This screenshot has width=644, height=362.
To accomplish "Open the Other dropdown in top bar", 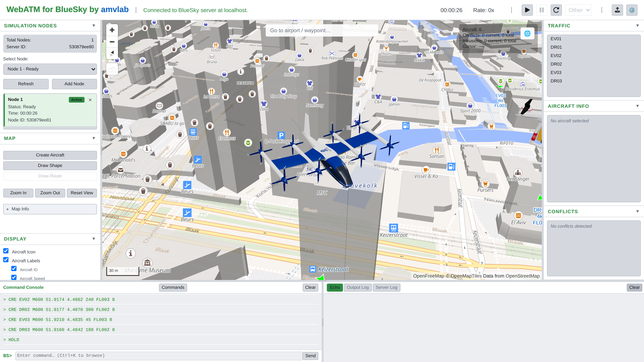I will [579, 10].
